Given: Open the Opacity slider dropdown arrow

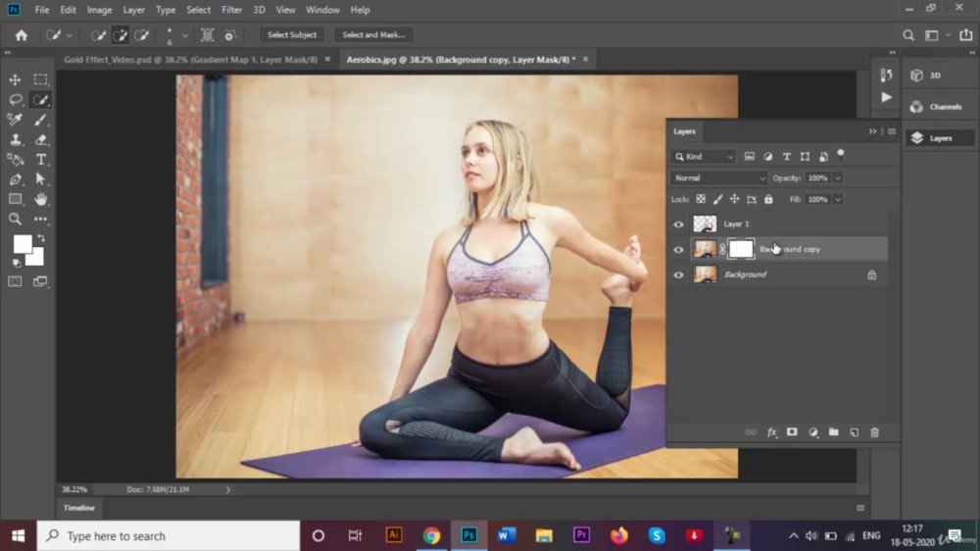Looking at the screenshot, I should [x=838, y=178].
